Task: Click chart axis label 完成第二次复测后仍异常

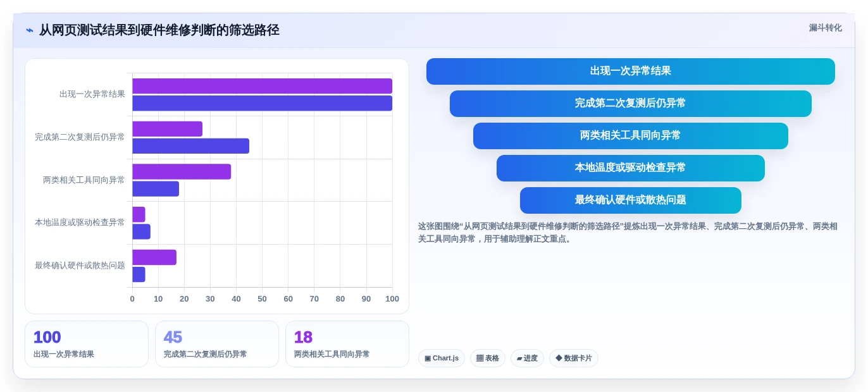Action: point(80,137)
